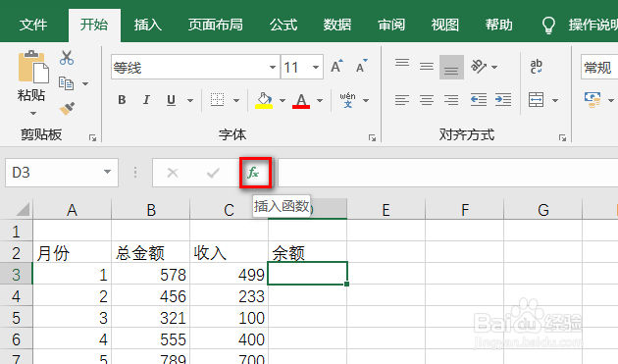Image resolution: width=618 pixels, height=364 pixels.
Task: Open the font size dropdown
Action: pos(315,67)
